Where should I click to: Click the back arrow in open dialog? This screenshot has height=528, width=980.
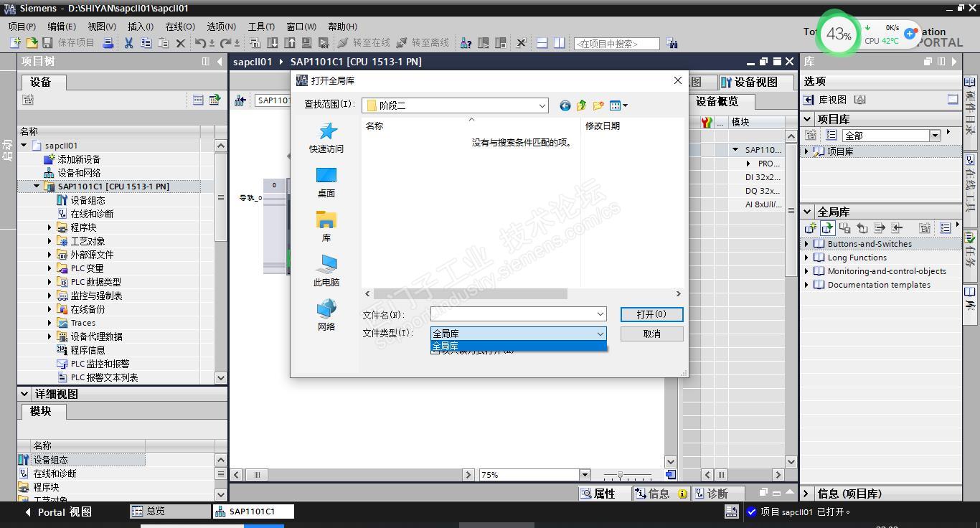[565, 105]
